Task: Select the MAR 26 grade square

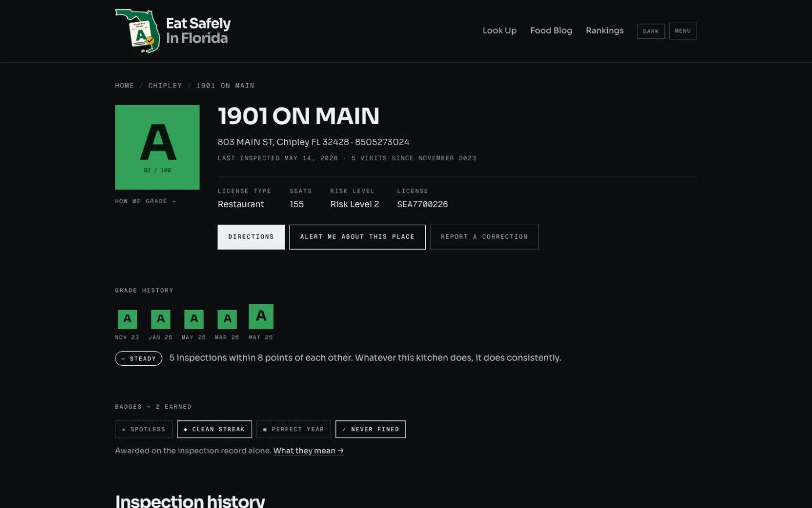Action: pos(227,319)
